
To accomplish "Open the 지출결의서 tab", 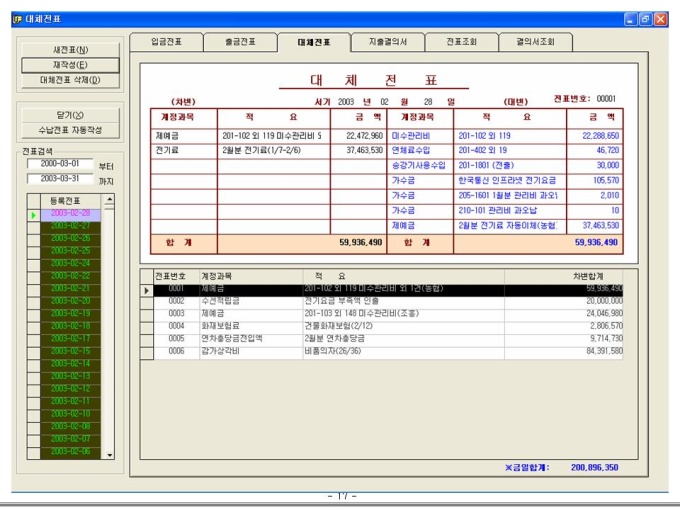I will pyautogui.click(x=388, y=42).
